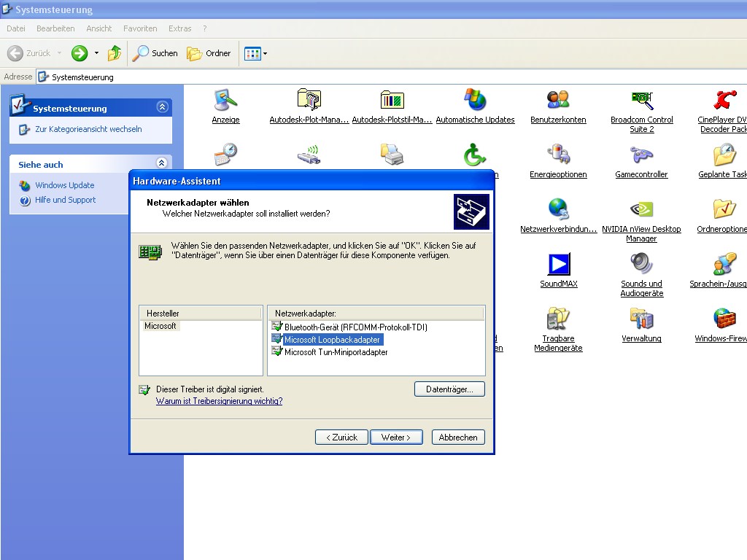The height and width of the screenshot is (560, 747).
Task: Click the 'Weiter >' button
Action: coord(396,437)
